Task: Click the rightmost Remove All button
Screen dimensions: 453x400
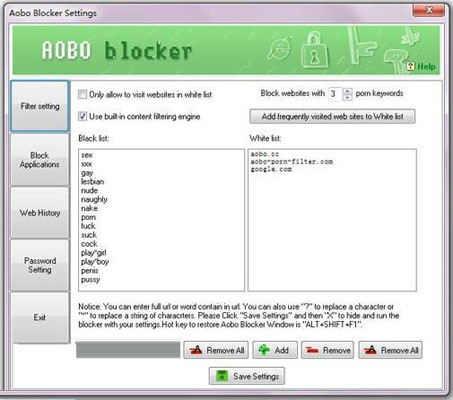Action: tap(390, 350)
